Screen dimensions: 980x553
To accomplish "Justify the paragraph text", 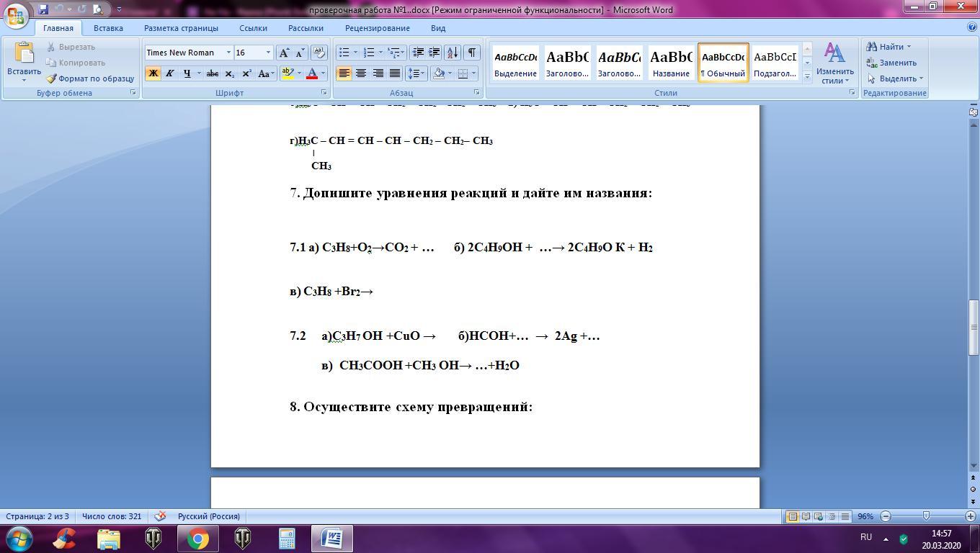I will point(395,73).
